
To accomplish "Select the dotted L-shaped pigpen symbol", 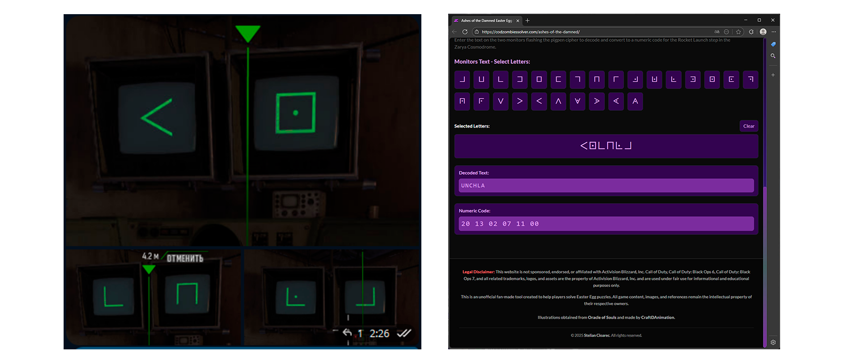I will pyautogui.click(x=674, y=79).
